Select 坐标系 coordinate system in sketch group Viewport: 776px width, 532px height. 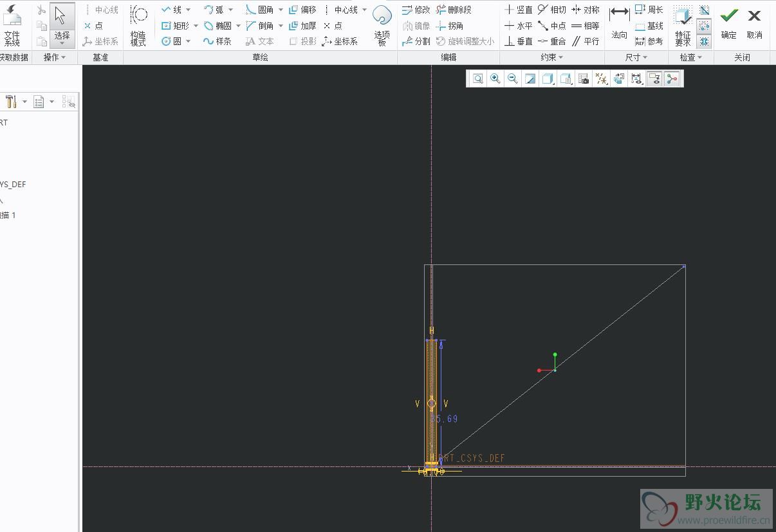pyautogui.click(x=340, y=41)
